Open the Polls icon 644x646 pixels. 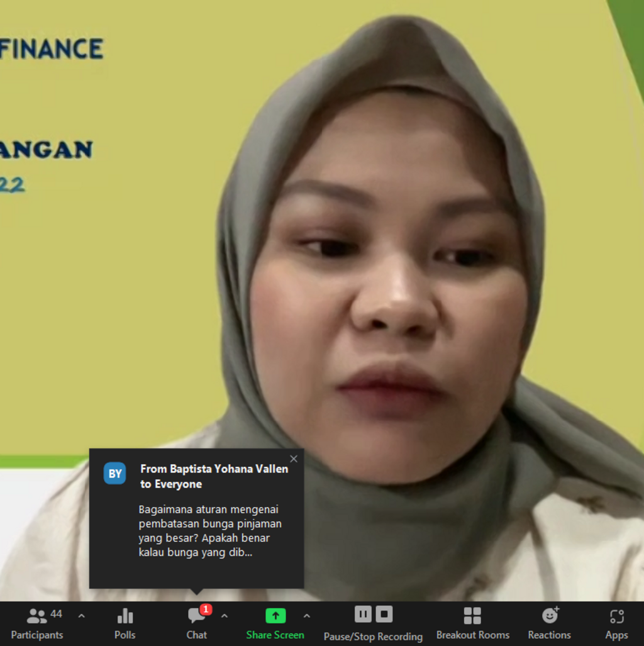[125, 616]
